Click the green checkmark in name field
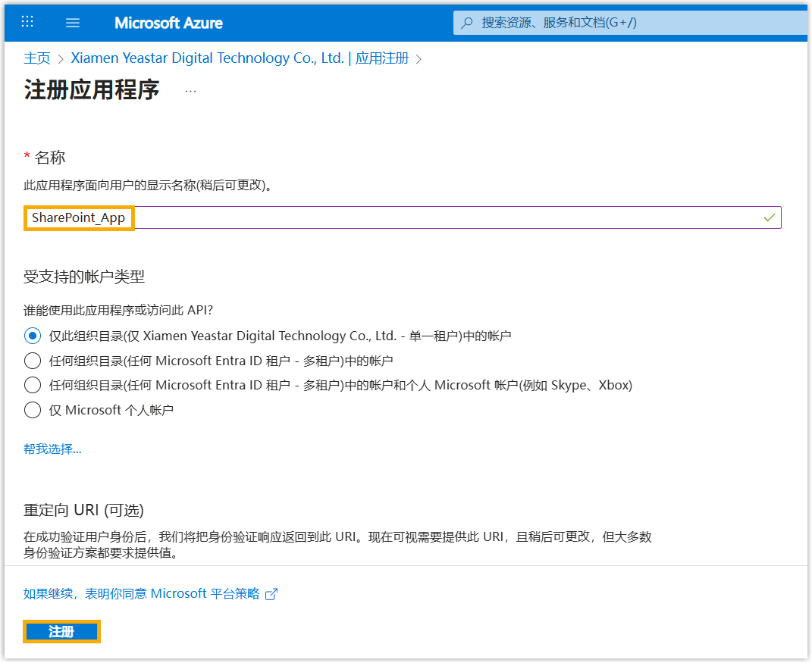 770,217
